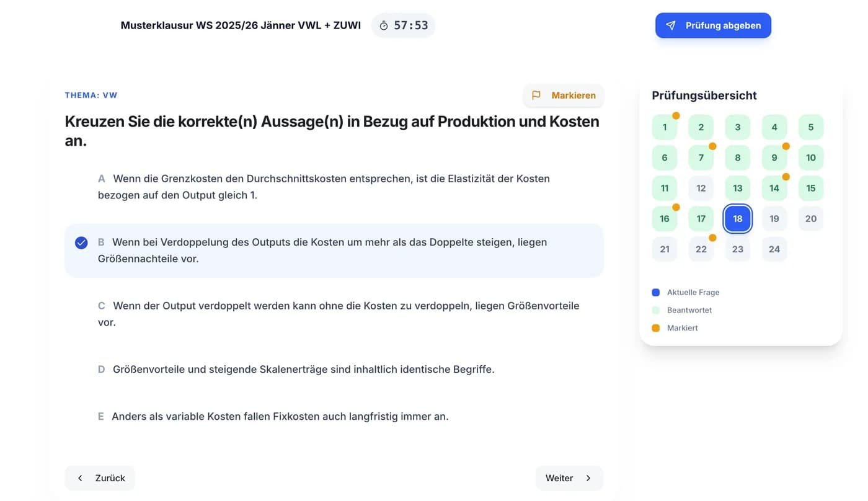Viewport: 868px width, 501px height.
Task: Deselect answer B about Größennachteile
Action: click(x=334, y=250)
